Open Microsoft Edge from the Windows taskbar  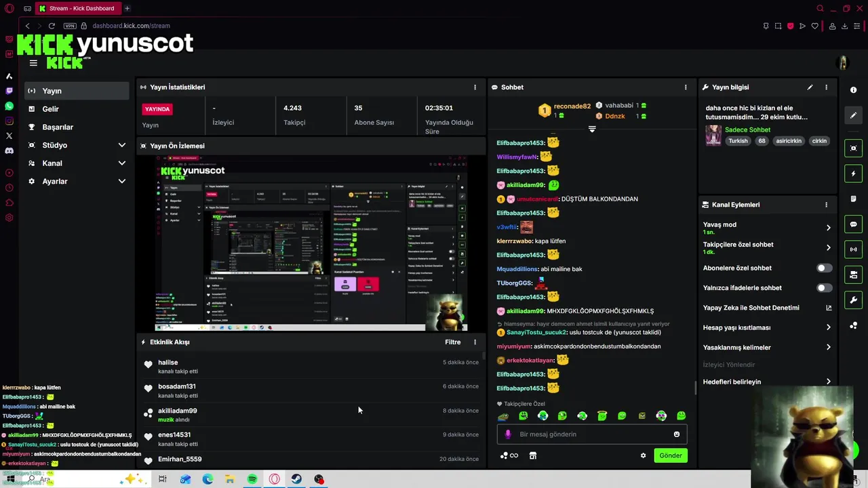[x=208, y=479]
